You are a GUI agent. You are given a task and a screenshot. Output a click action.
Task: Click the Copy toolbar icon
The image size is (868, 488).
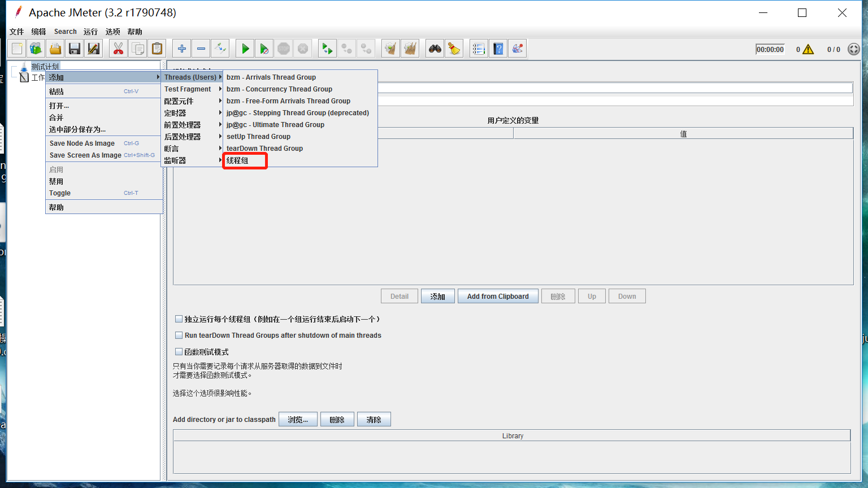[x=137, y=49]
